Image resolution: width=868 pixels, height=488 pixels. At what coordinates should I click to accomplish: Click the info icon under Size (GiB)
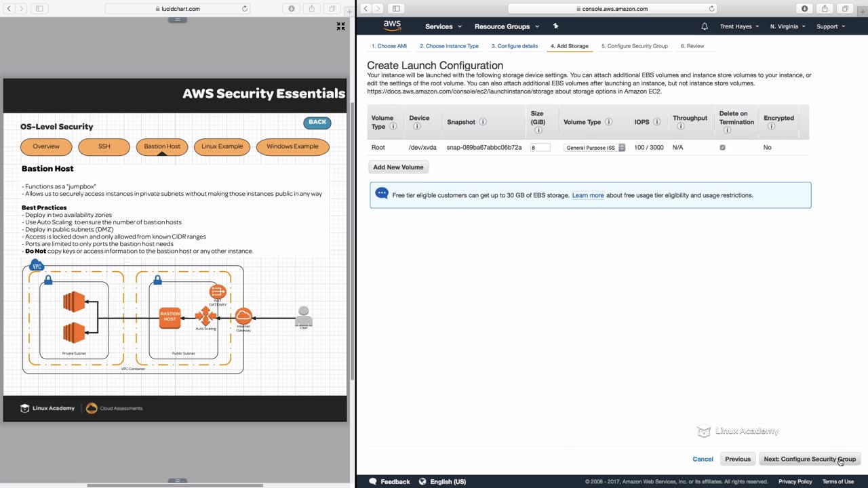tap(538, 130)
